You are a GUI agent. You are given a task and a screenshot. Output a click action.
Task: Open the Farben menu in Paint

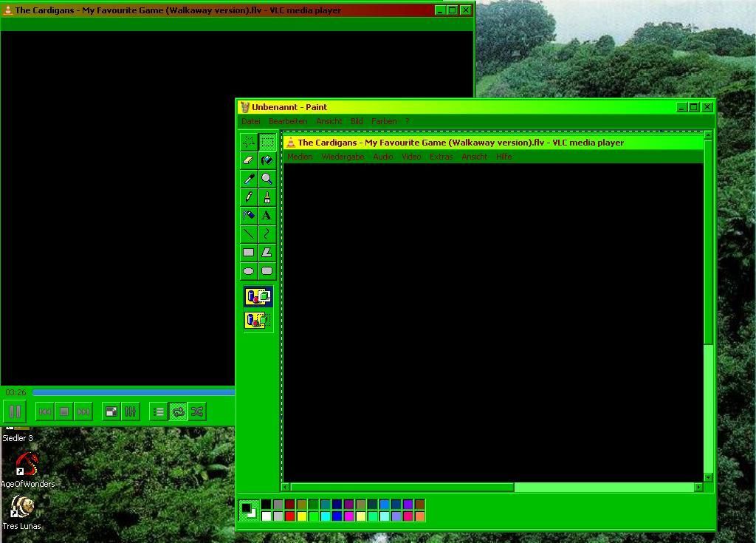(x=384, y=121)
